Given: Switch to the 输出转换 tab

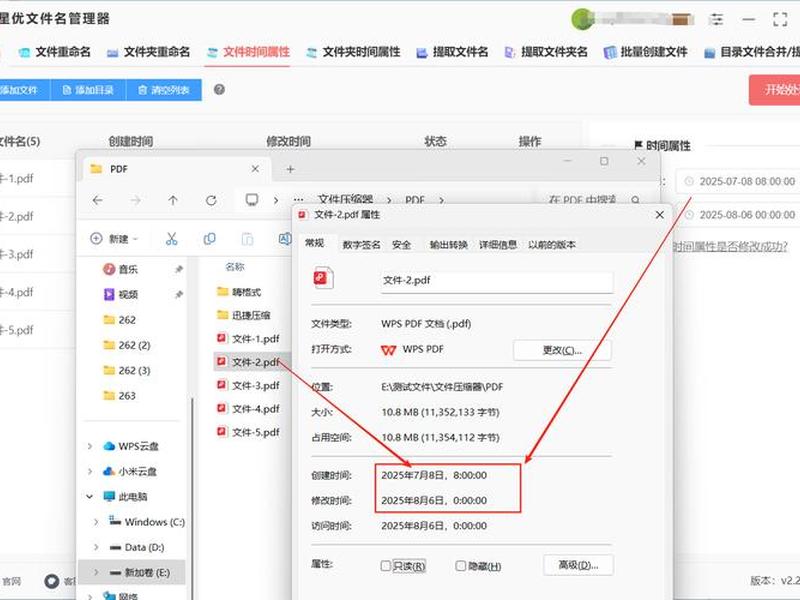Looking at the screenshot, I should click(448, 245).
